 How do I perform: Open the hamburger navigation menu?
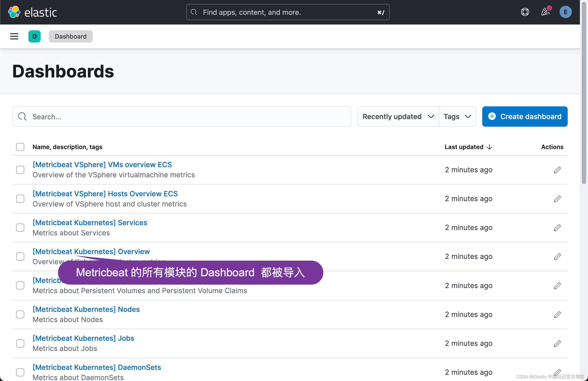tap(14, 36)
